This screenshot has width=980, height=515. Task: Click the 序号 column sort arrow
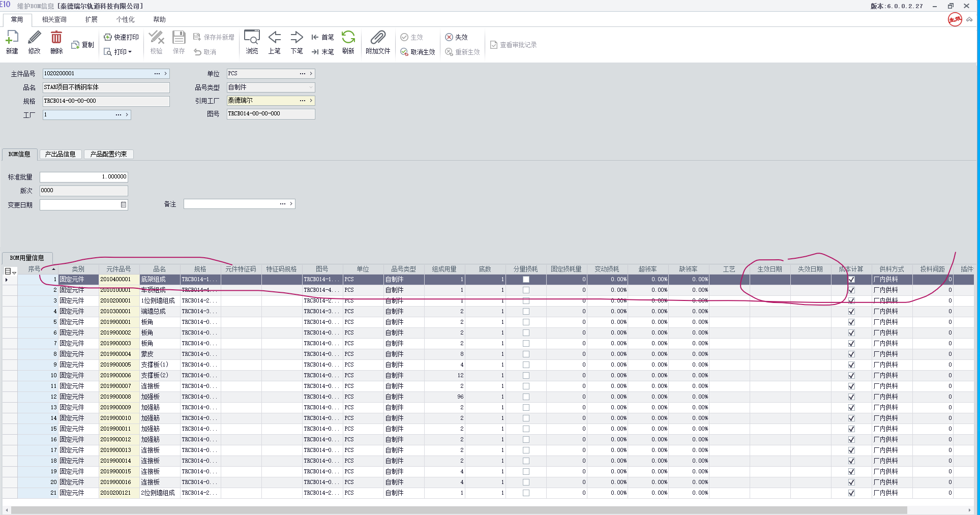tap(53, 269)
